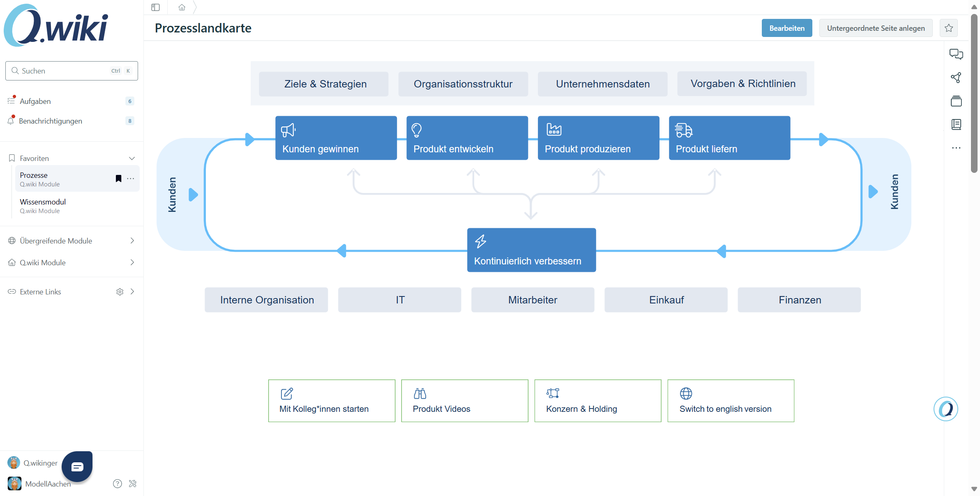Open the comments icon on right rail
Image resolution: width=980 pixels, height=496 pixels.
tap(956, 54)
